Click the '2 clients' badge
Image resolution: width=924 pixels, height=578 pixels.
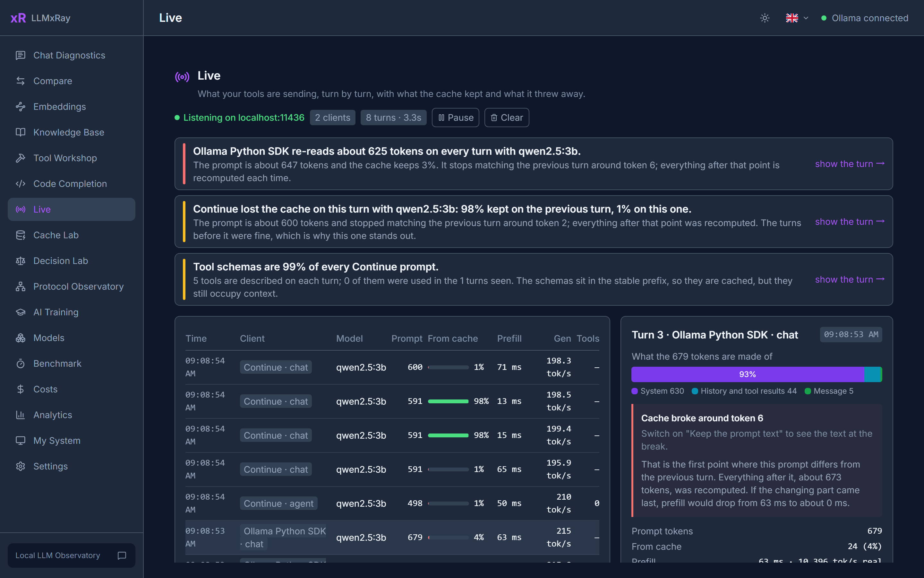coord(333,117)
